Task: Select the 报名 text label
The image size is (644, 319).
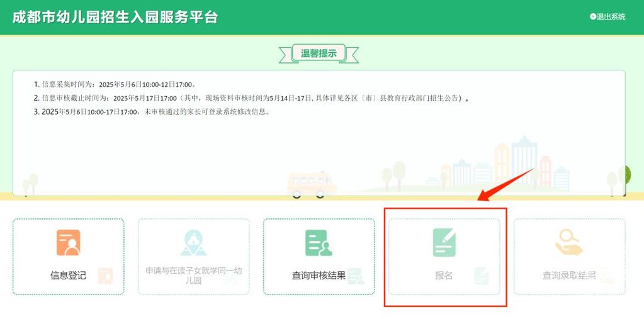Action: pos(444,276)
